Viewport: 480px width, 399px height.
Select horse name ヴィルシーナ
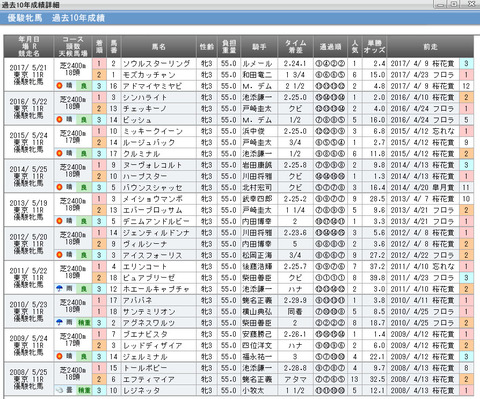pos(145,244)
